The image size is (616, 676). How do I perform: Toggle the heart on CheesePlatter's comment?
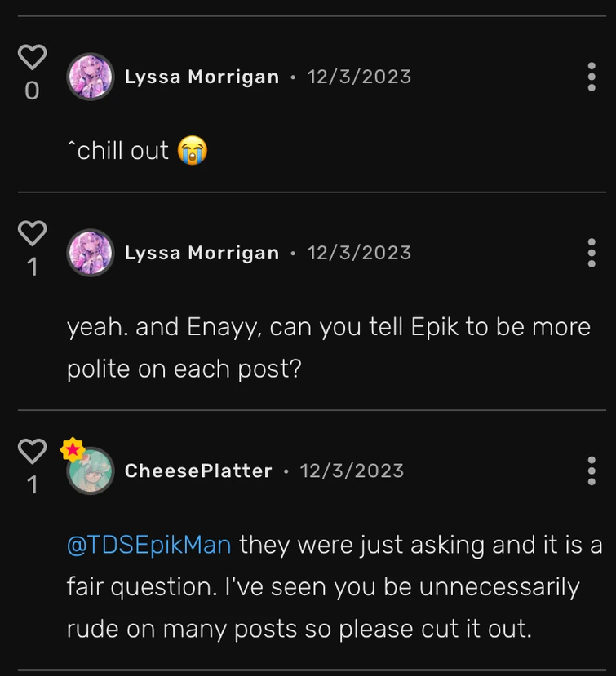32,451
